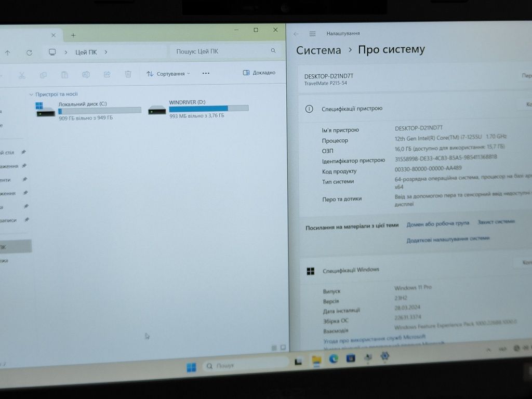Launch Microsoft Edge from the taskbar
Screen dimensions: 532x399
334,359
